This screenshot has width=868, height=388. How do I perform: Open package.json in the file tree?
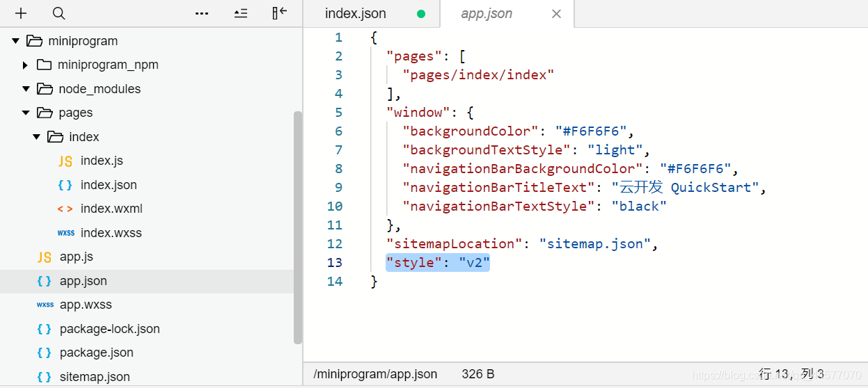pos(97,353)
